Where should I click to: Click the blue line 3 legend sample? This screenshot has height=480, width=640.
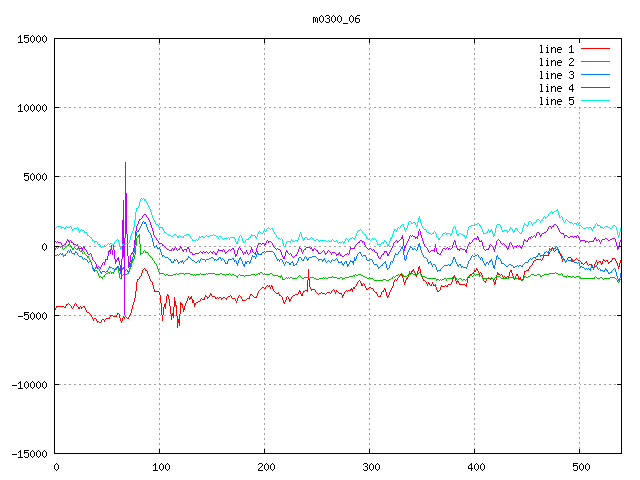[595, 75]
